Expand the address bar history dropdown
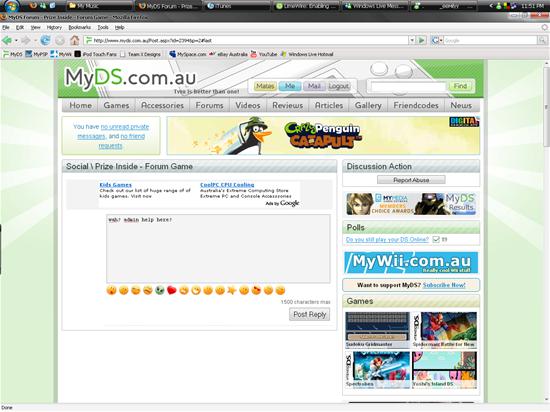The image size is (550, 412). pos(412,40)
